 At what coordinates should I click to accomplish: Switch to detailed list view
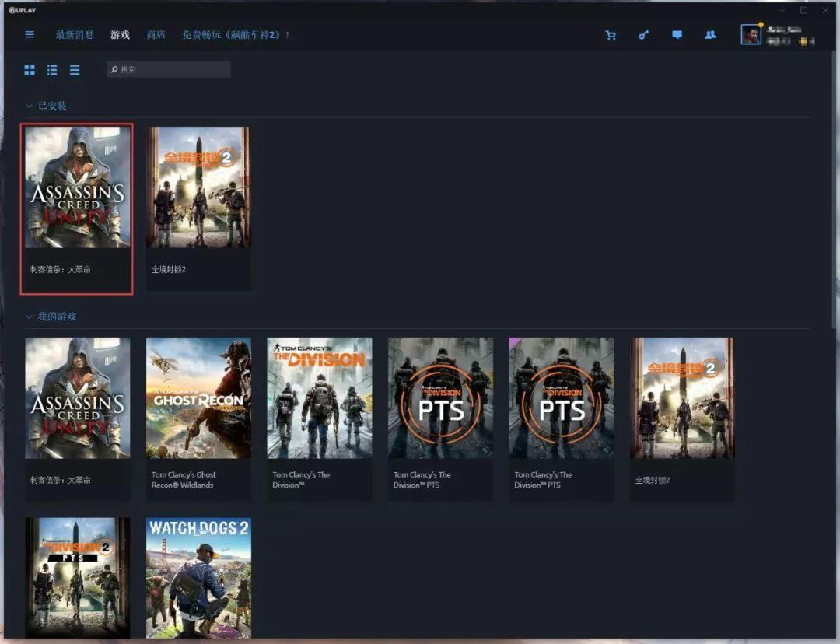pyautogui.click(x=52, y=70)
